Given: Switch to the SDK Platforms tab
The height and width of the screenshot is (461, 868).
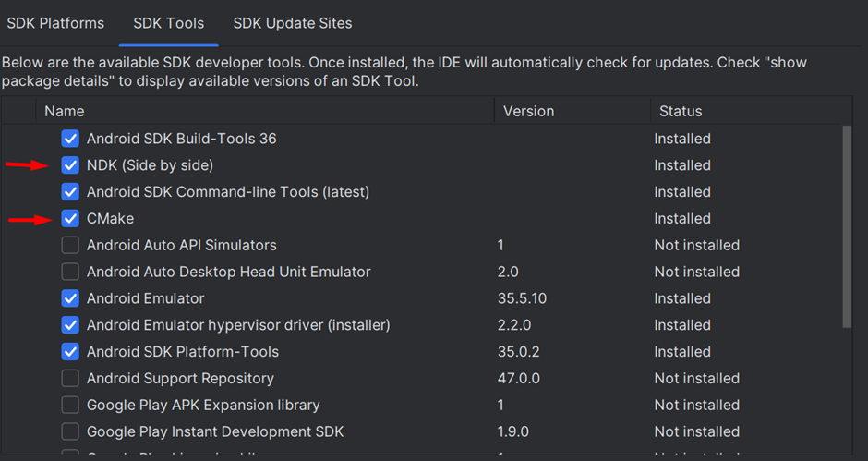Looking at the screenshot, I should (x=55, y=23).
